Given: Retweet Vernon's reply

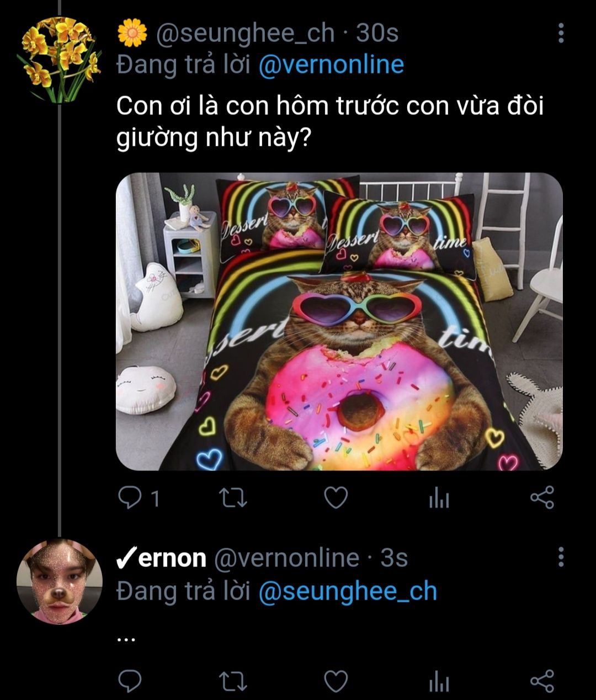Looking at the screenshot, I should tap(233, 681).
